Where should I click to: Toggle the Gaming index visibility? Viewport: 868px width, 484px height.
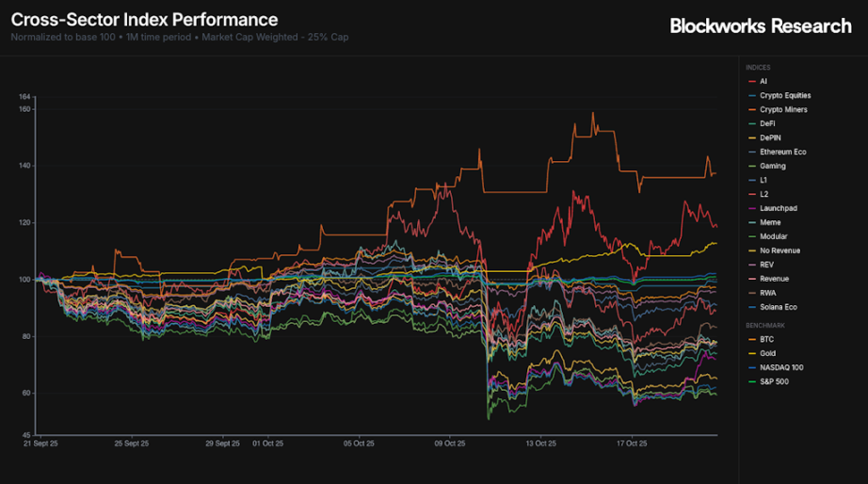tap(772, 166)
